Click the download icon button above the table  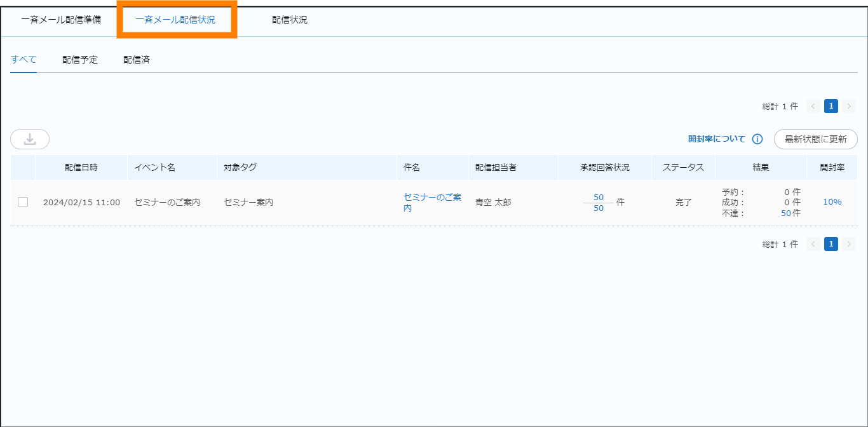(x=30, y=139)
